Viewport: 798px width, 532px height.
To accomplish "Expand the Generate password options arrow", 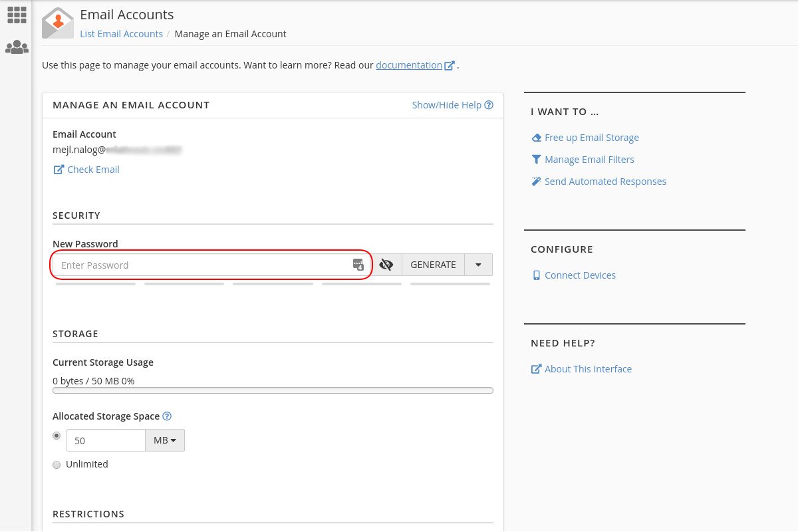I will (x=478, y=265).
